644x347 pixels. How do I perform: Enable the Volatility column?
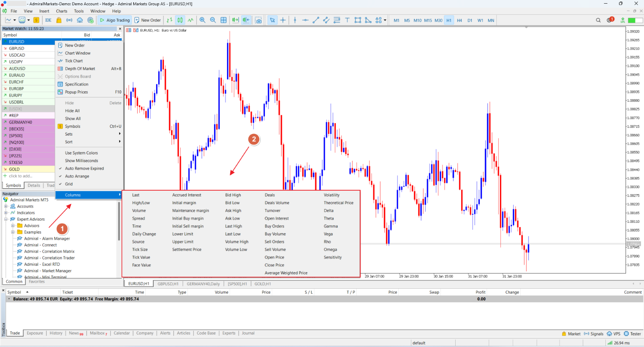(x=332, y=195)
